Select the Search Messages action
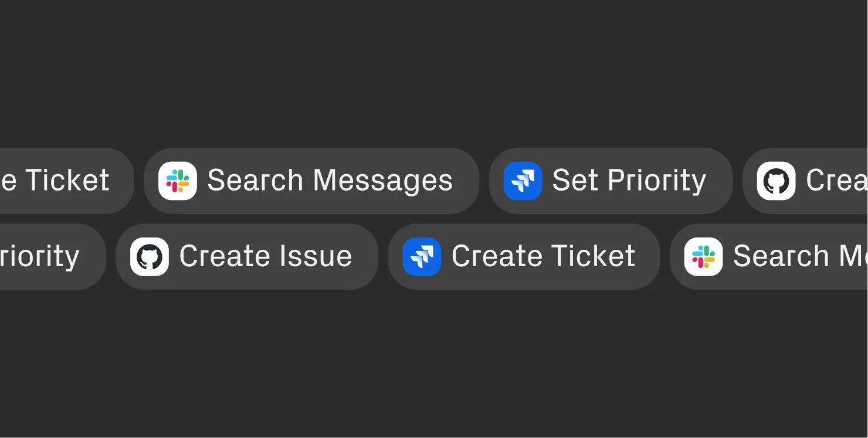Screen dimensions: 868x438 (311, 181)
